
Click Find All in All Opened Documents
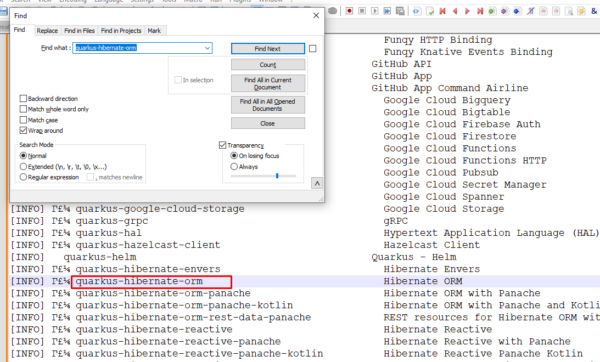(268, 105)
